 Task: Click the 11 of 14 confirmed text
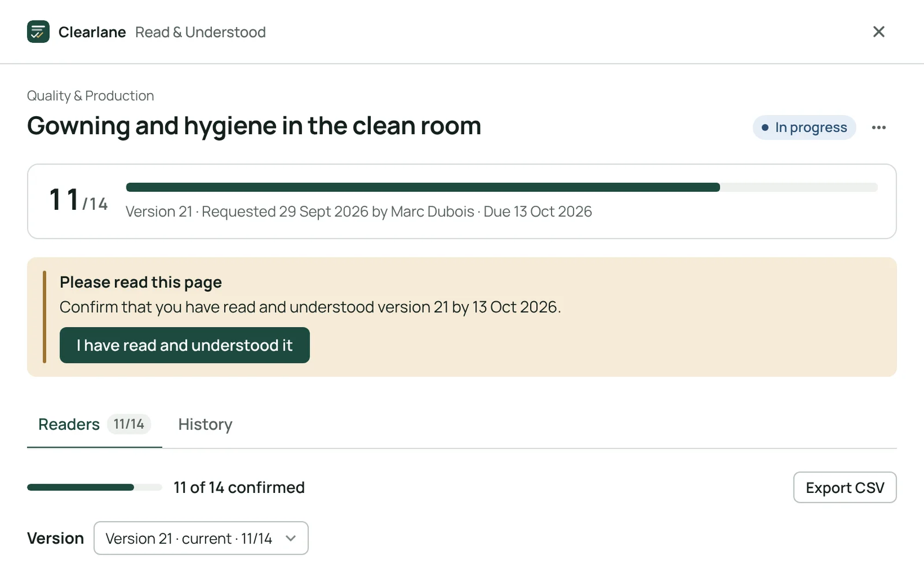click(239, 488)
